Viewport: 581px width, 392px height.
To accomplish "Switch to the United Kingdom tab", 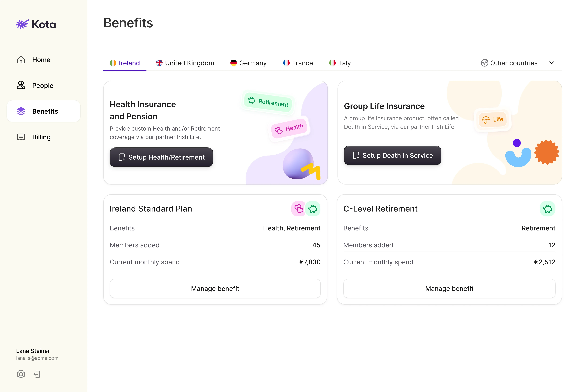I will (185, 63).
